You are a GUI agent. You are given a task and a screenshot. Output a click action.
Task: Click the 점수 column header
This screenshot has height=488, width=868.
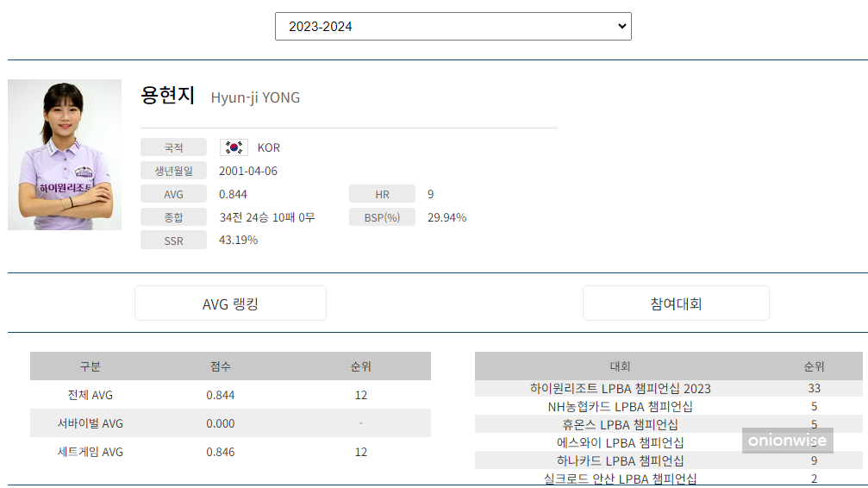221,366
